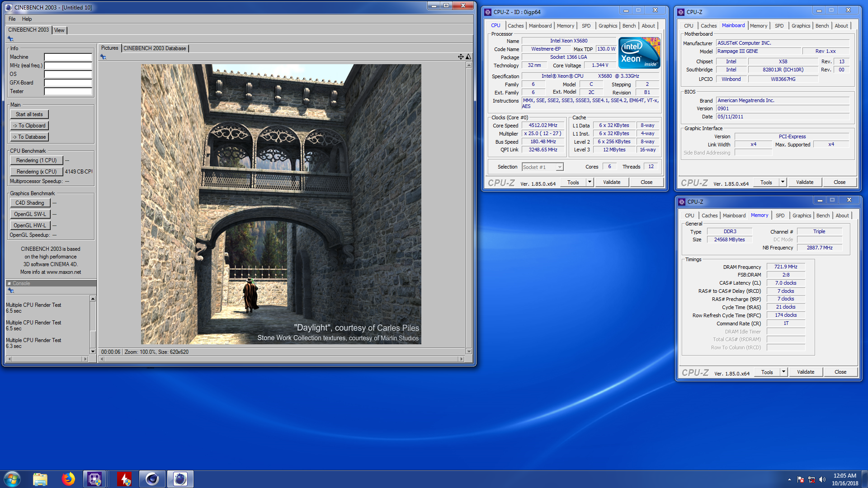Run OpenGL HW-L benchmark
Viewport: 868px width, 488px height.
point(30,225)
